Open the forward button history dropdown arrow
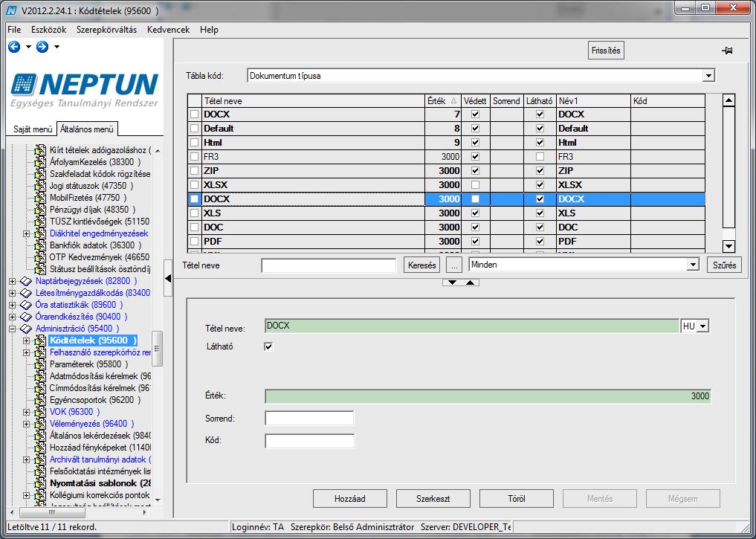 coord(56,47)
